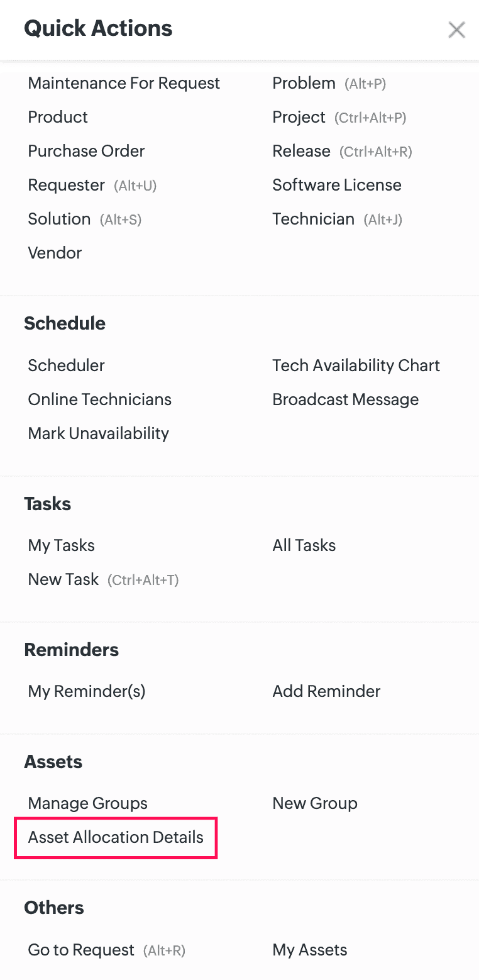Click Add Reminder
This screenshot has width=479, height=980.
point(326,692)
